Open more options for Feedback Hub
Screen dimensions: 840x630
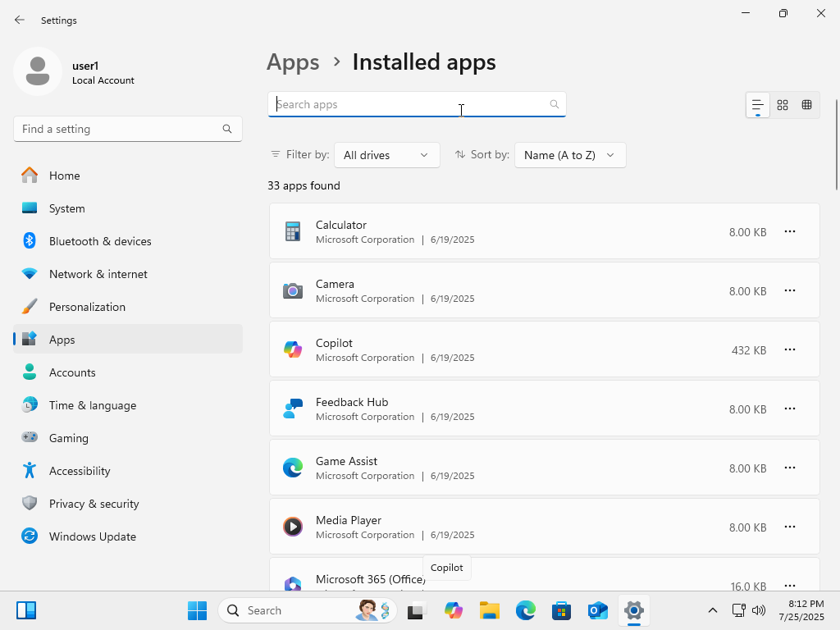click(790, 409)
